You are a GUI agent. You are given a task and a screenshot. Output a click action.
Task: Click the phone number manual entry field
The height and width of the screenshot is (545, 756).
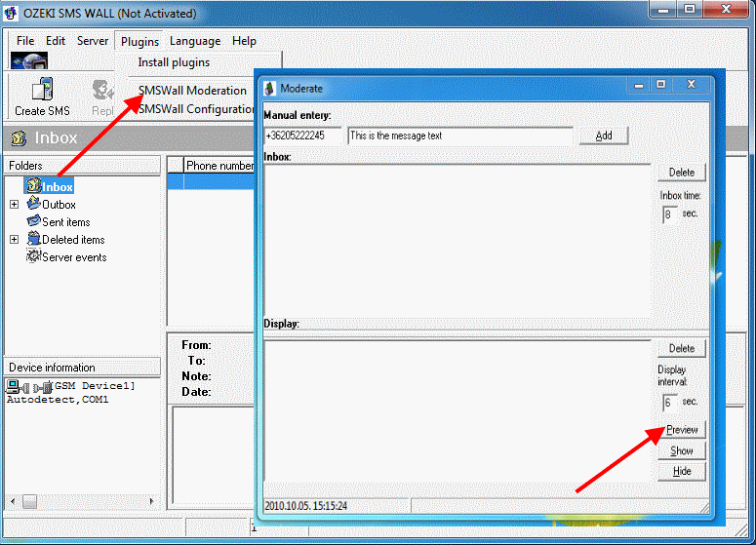(303, 136)
